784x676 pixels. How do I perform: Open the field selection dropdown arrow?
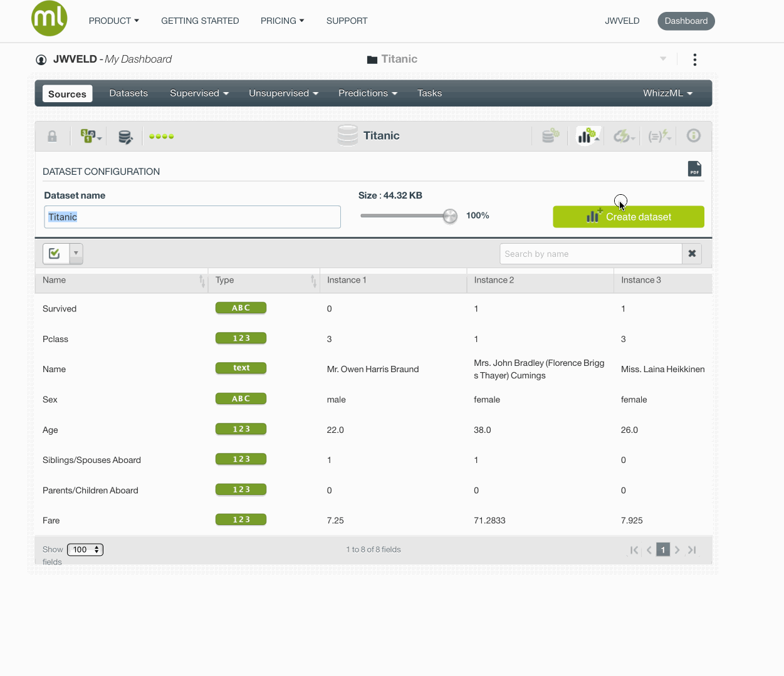(76, 253)
